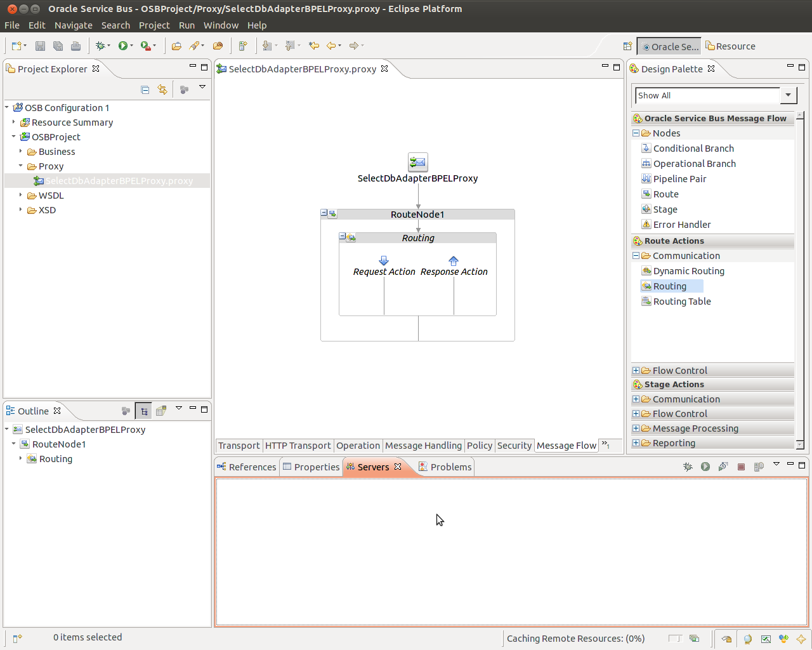Toggle Link with Editor in Project Explorer
812x650 pixels.
[162, 90]
